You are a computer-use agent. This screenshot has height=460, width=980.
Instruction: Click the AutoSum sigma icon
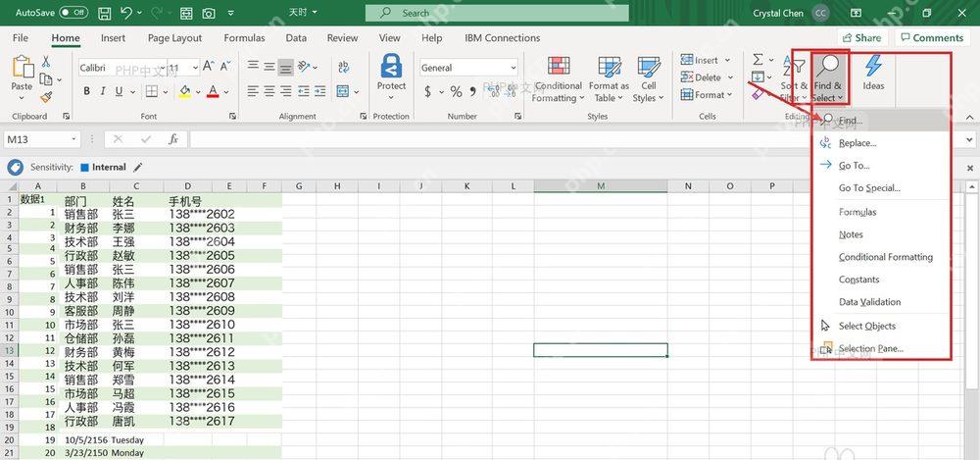point(758,60)
